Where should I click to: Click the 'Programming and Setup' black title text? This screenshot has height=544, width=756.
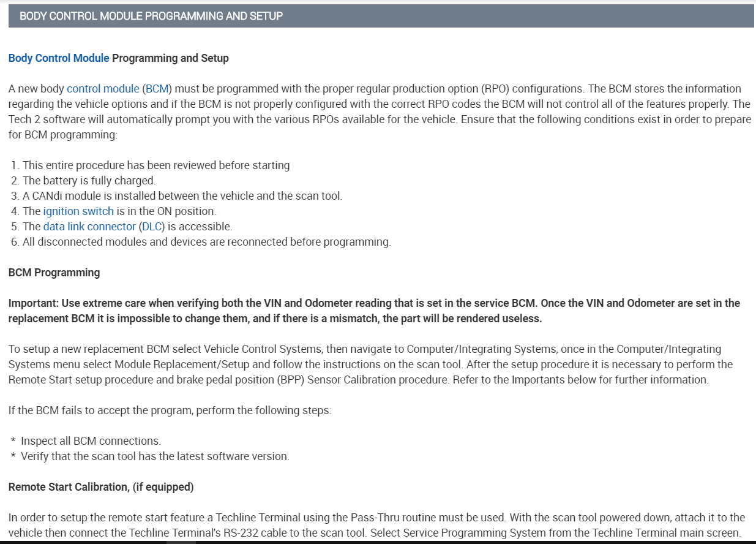170,58
